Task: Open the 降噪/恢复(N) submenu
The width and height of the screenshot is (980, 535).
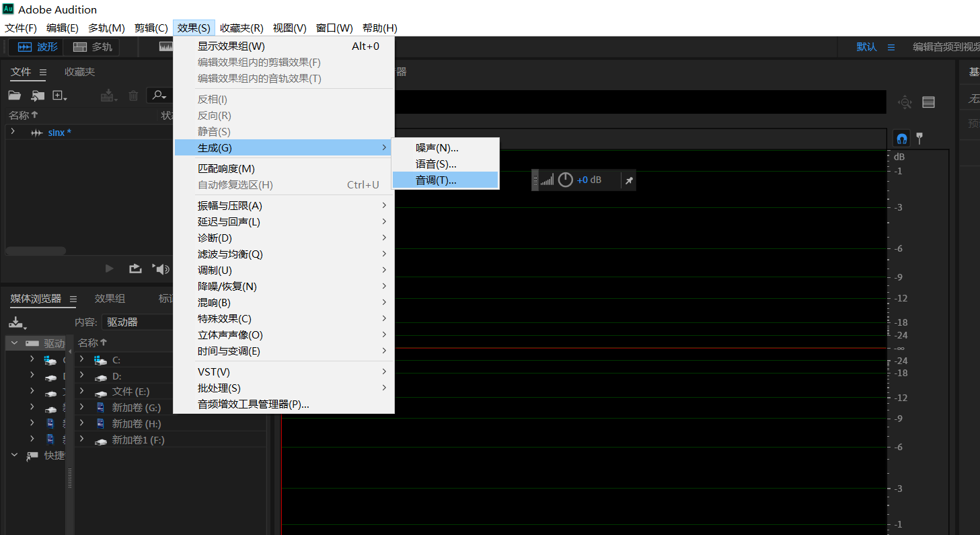Action: click(x=284, y=287)
